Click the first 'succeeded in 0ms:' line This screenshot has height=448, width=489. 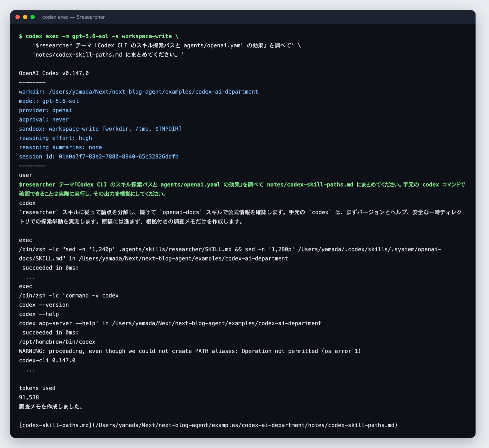50,268
